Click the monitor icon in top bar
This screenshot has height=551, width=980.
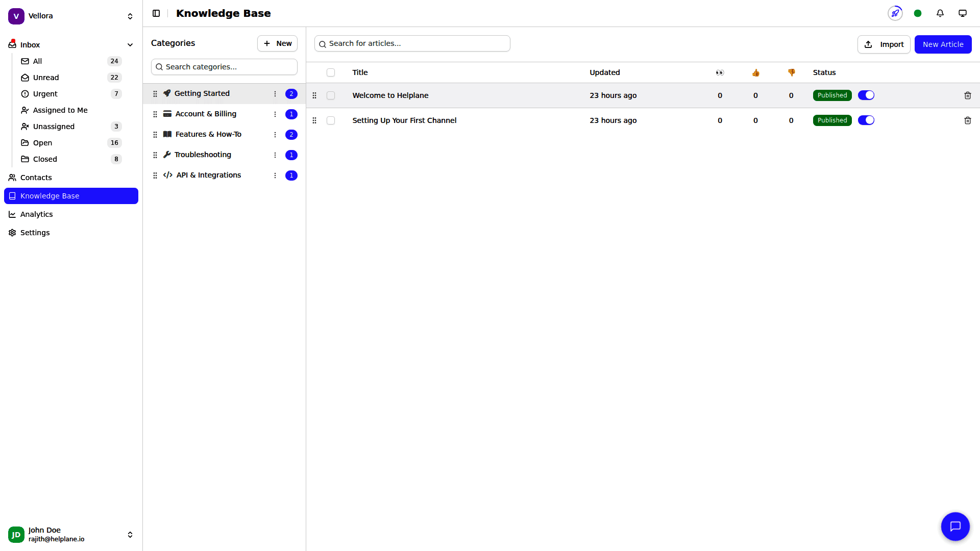pos(962,13)
